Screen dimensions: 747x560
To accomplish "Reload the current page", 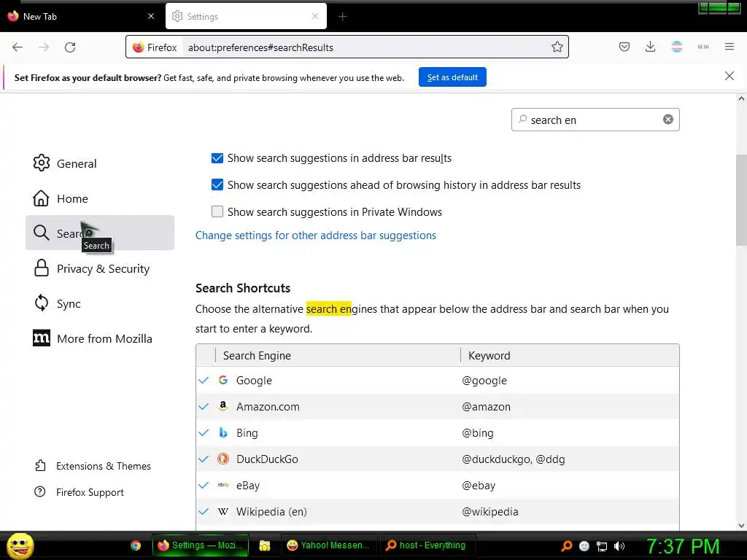I will (70, 47).
